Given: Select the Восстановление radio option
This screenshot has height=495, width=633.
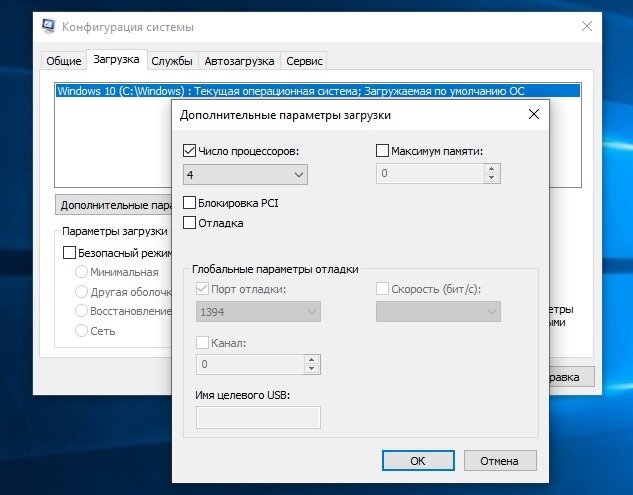Looking at the screenshot, I should [81, 310].
